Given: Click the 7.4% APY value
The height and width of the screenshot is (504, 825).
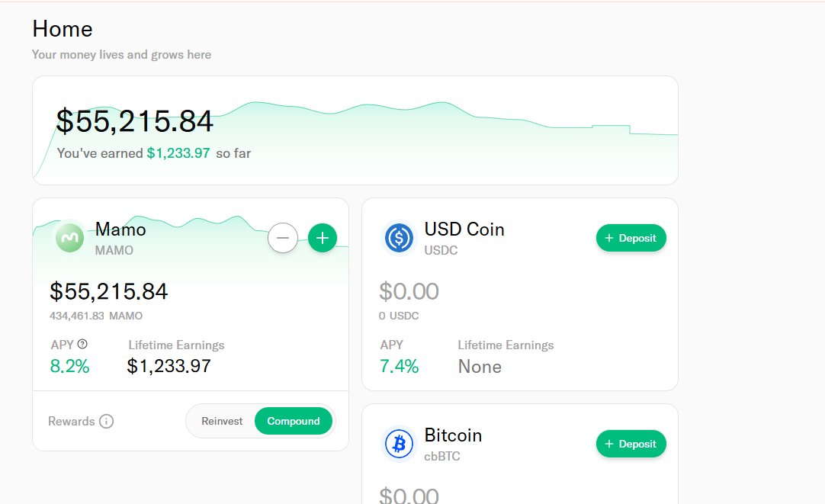Looking at the screenshot, I should coord(400,366).
